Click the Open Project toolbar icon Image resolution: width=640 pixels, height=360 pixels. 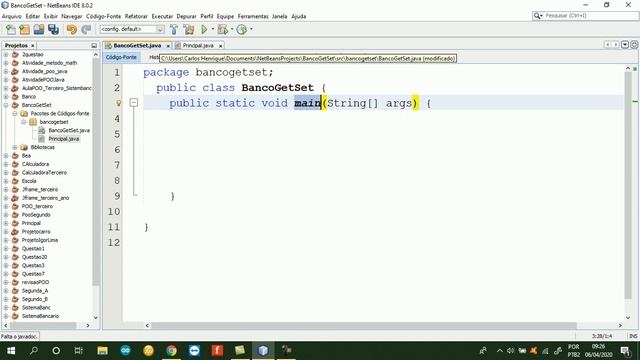(39, 29)
